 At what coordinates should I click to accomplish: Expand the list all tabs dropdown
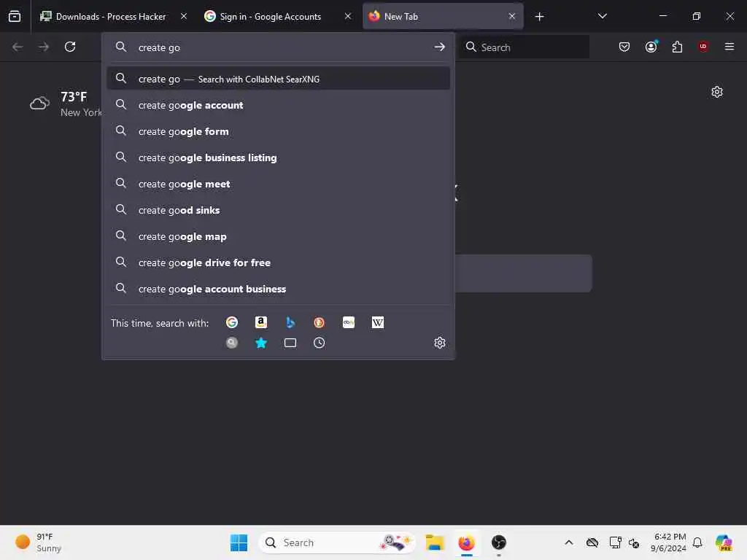[x=602, y=16]
